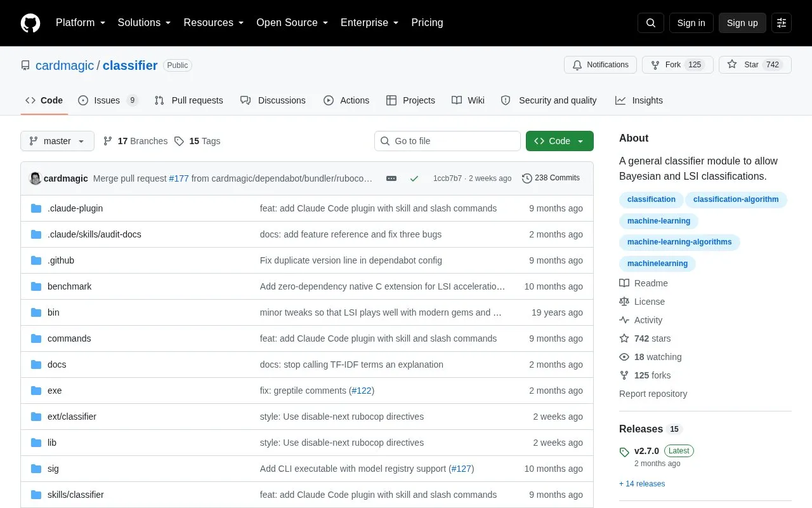Image resolution: width=812 pixels, height=508 pixels.
Task: Click the repository icon beside cardmagic
Action: click(x=25, y=65)
